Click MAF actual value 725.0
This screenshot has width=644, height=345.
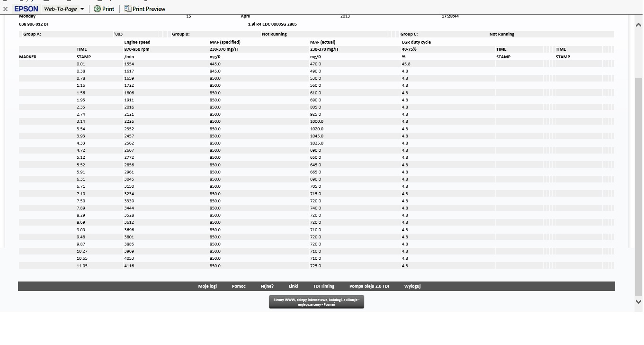coord(315,266)
